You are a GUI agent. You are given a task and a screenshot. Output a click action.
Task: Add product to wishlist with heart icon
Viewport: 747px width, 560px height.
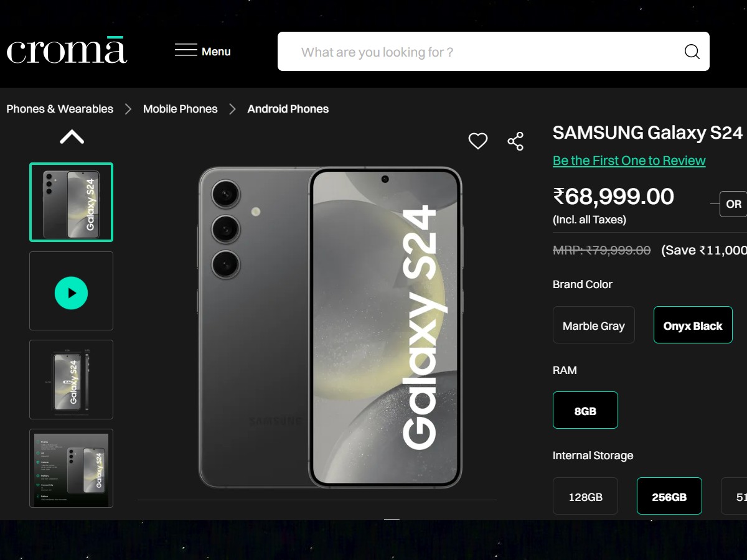click(478, 141)
